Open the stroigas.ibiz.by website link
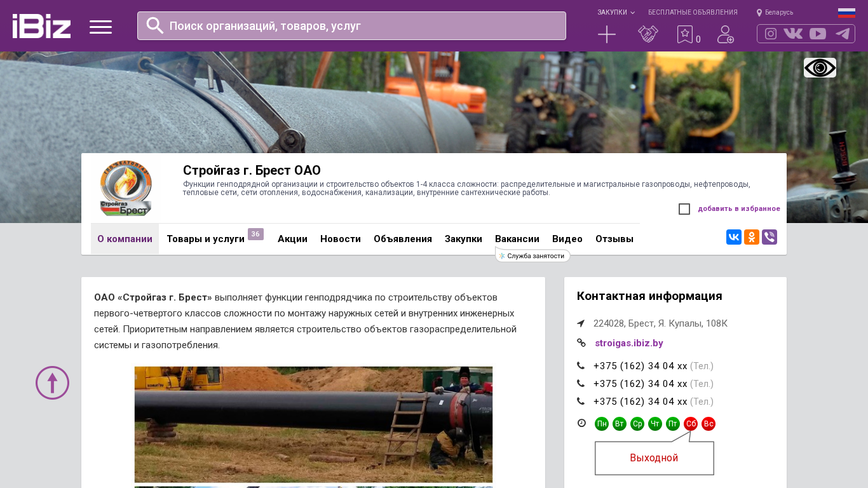This screenshot has height=488, width=868. (628, 343)
